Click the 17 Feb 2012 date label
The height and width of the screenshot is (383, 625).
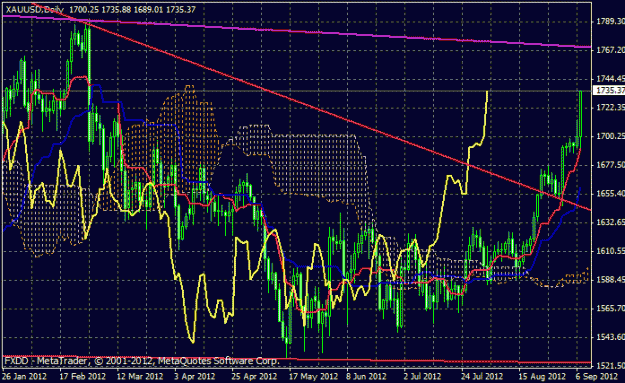83,376
